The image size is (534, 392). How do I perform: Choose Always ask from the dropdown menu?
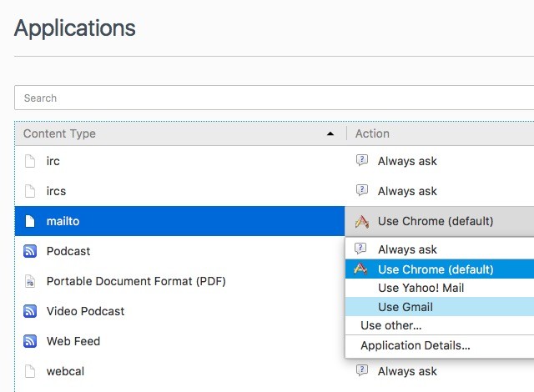[440, 249]
